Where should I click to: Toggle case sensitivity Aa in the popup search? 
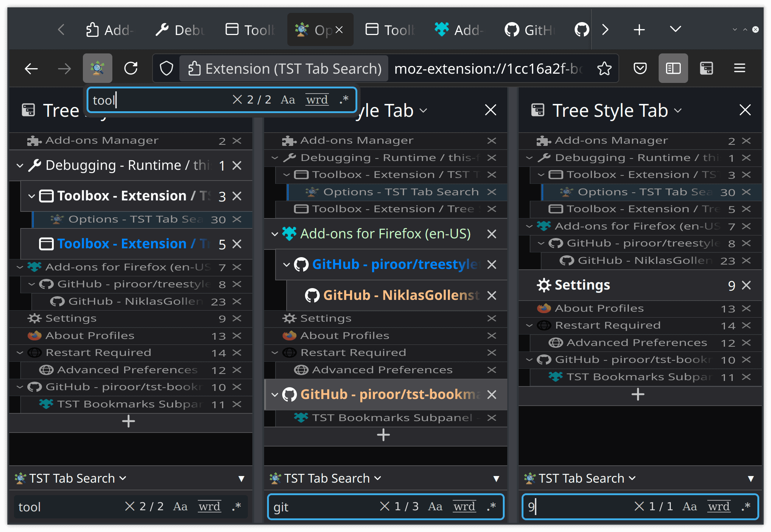(x=288, y=100)
